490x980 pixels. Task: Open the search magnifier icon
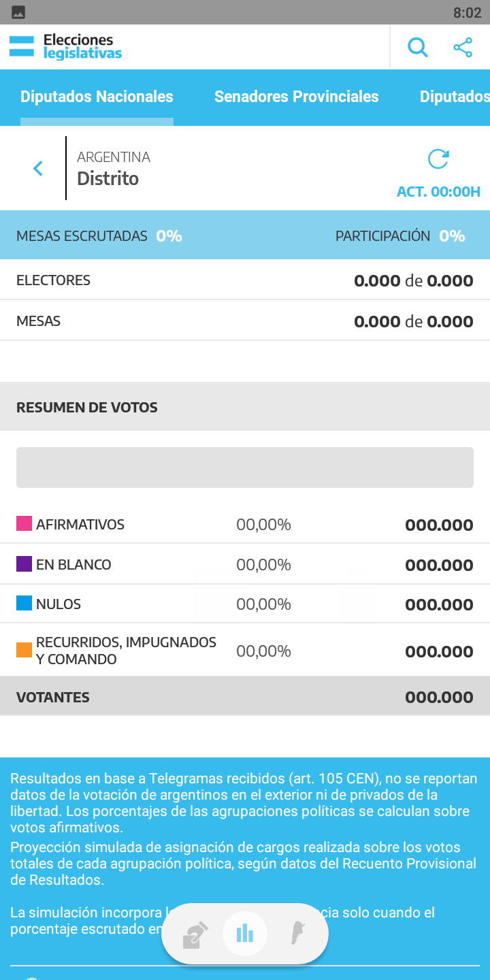click(x=417, y=48)
